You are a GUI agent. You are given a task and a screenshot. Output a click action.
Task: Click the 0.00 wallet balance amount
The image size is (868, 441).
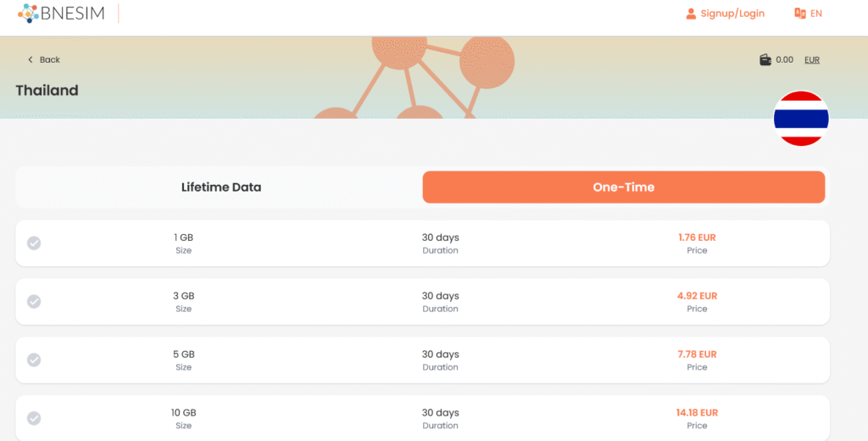[784, 60]
